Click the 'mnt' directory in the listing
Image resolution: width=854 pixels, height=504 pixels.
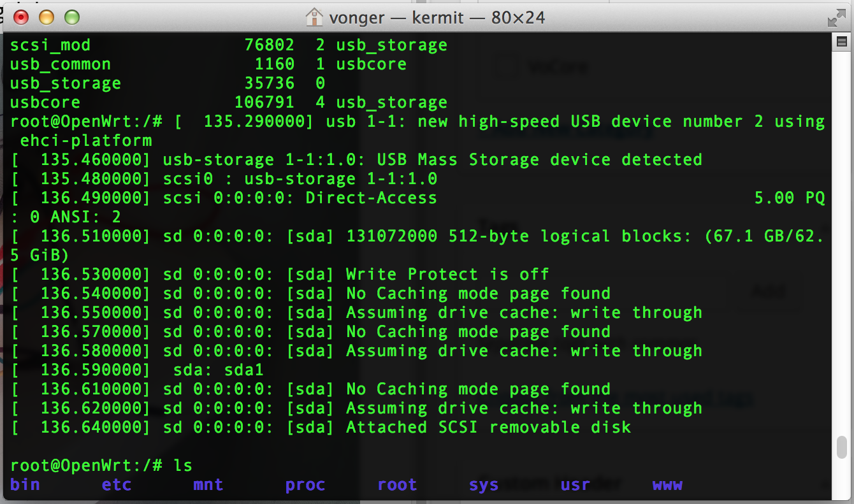[208, 484]
